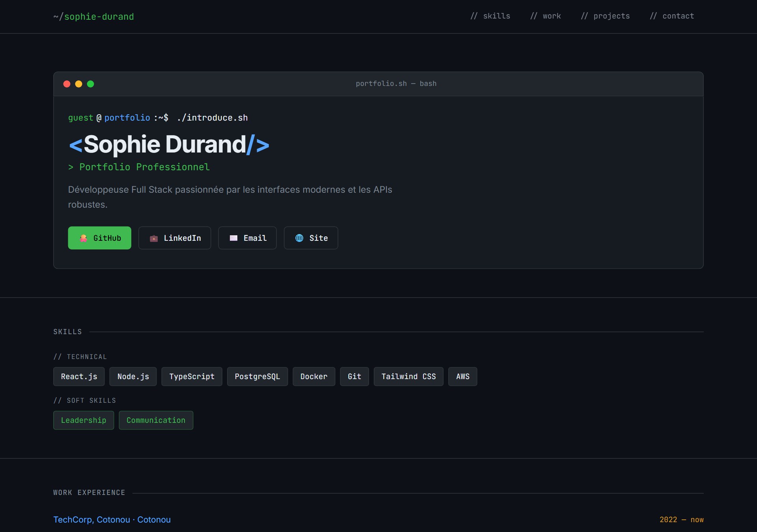757x532 pixels.
Task: Click the '// TECHNICAL' subheading
Action: click(x=80, y=357)
